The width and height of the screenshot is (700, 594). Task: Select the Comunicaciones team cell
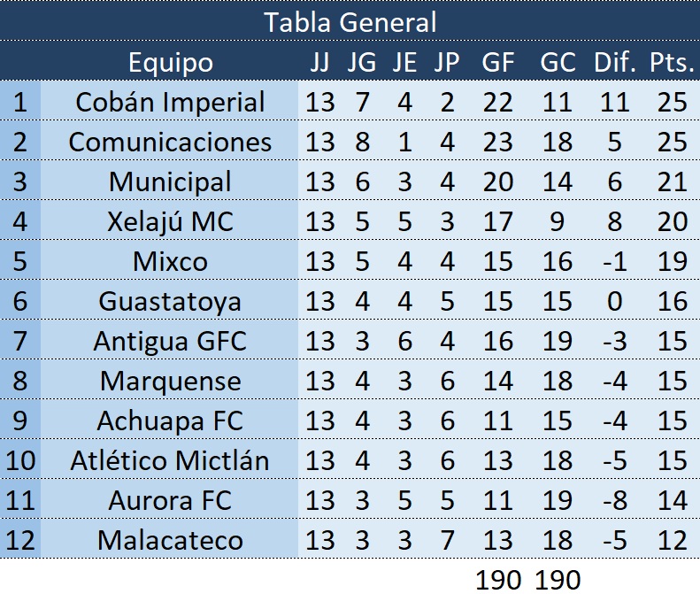coord(170,142)
